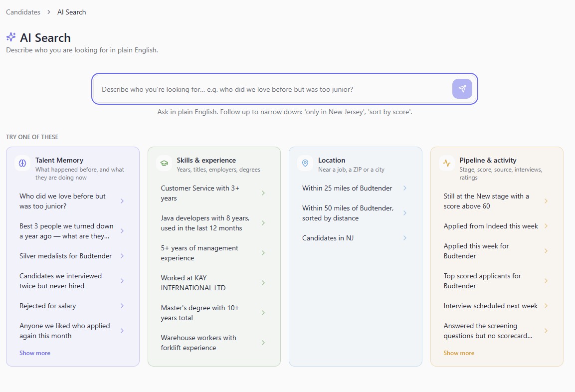Show more Pipeline & activity suggestions
This screenshot has height=392, width=575.
(459, 353)
